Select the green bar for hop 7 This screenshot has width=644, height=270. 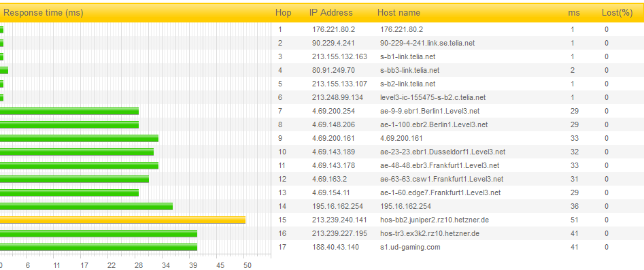point(69,112)
